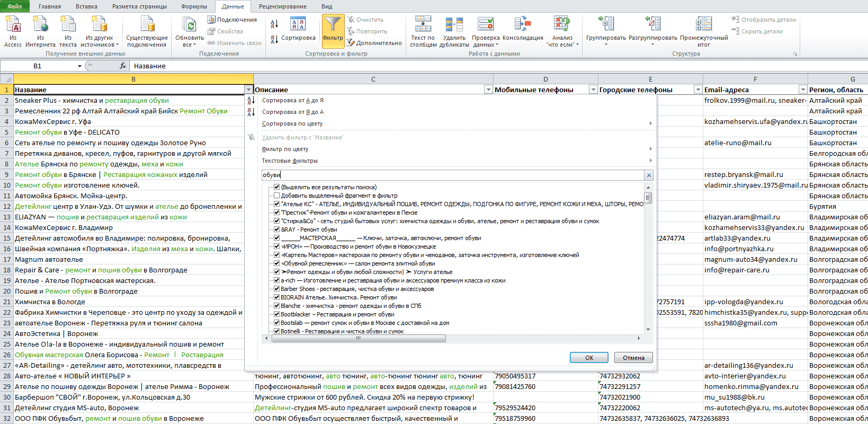Clear the filter search box with X

649,175
